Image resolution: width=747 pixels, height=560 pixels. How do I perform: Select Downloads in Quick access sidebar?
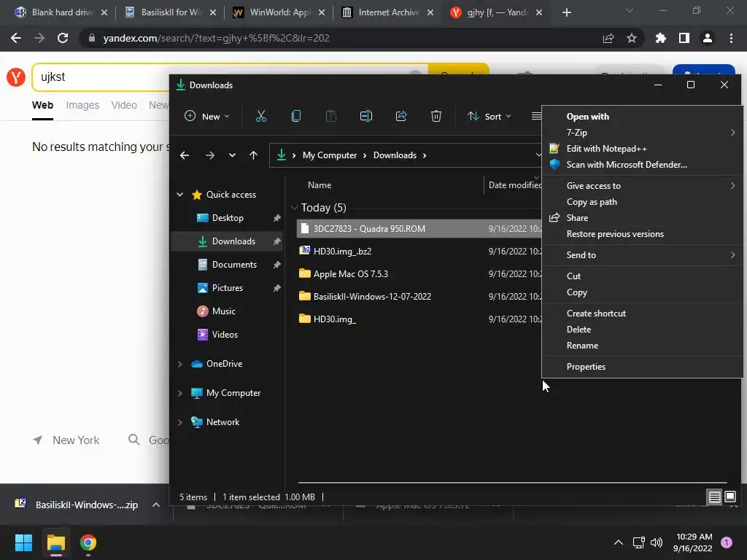(x=228, y=241)
